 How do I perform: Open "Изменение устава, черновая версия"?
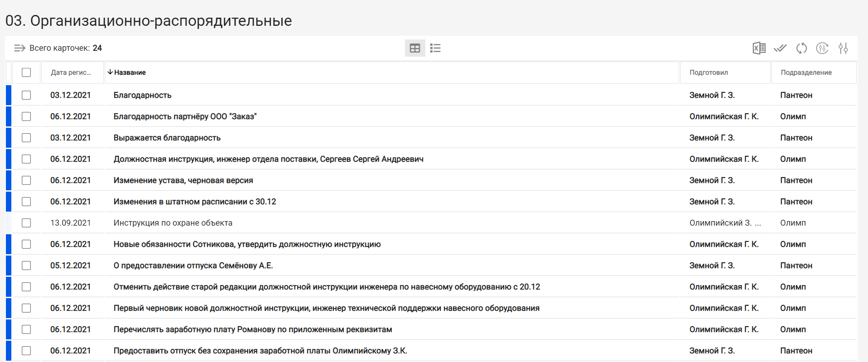tap(183, 180)
